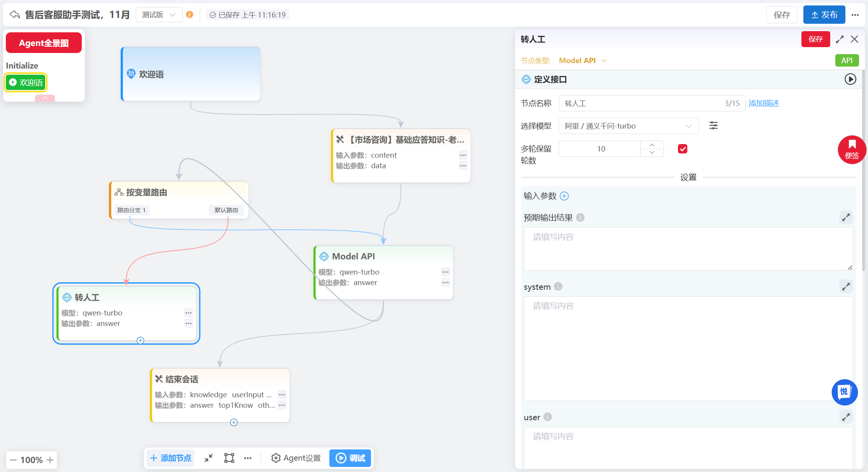
Task: Click the orange info icon in header
Action: click(x=190, y=15)
